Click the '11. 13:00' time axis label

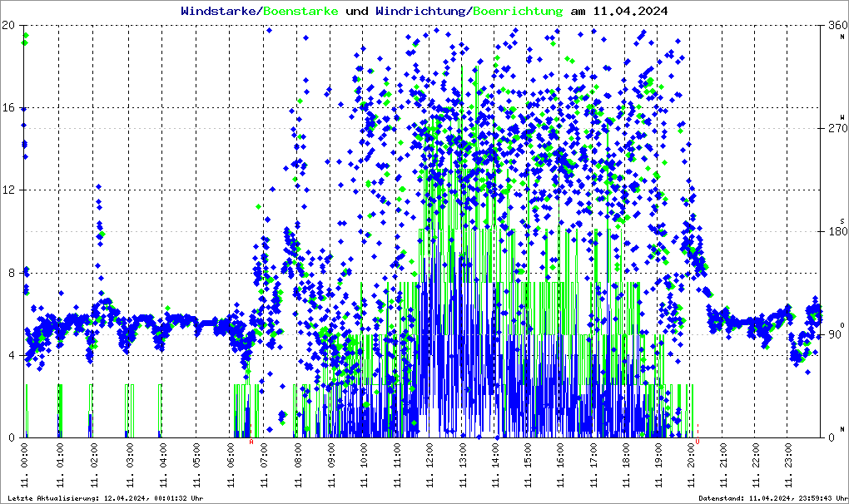(x=463, y=466)
